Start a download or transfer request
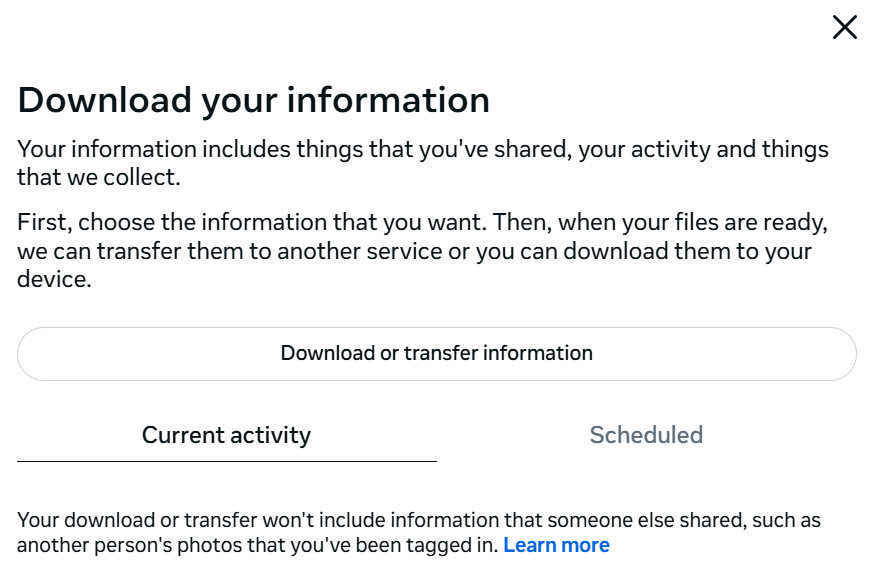The image size is (871, 577). (x=436, y=353)
